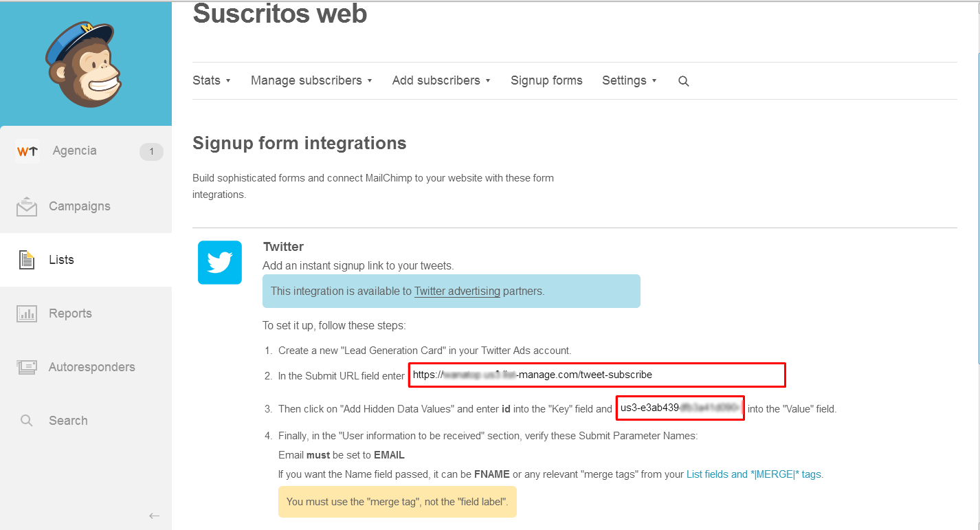Image resolution: width=980 pixels, height=530 pixels.
Task: Click the Autoresponders icon
Action: [27, 367]
